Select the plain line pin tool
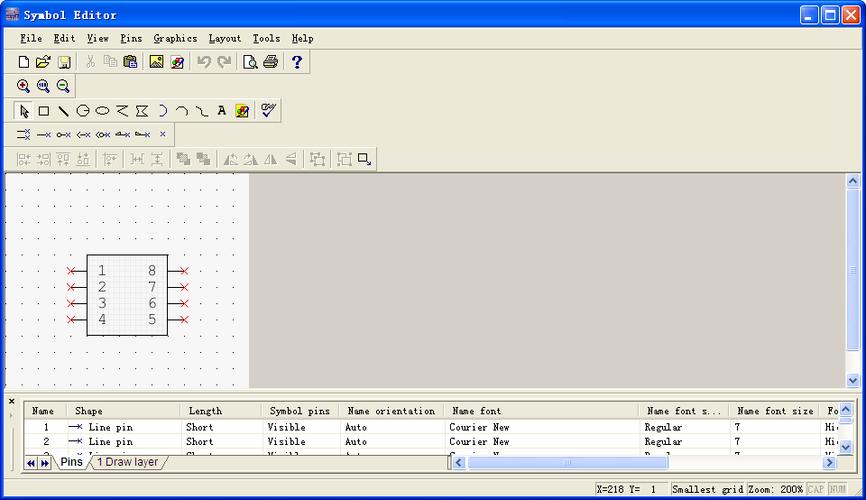Image resolution: width=866 pixels, height=500 pixels. click(x=44, y=134)
